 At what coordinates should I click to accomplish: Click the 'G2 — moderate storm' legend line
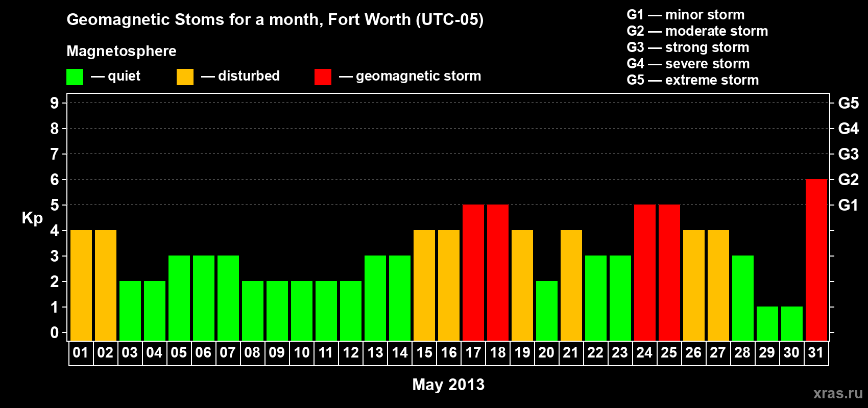tap(697, 31)
